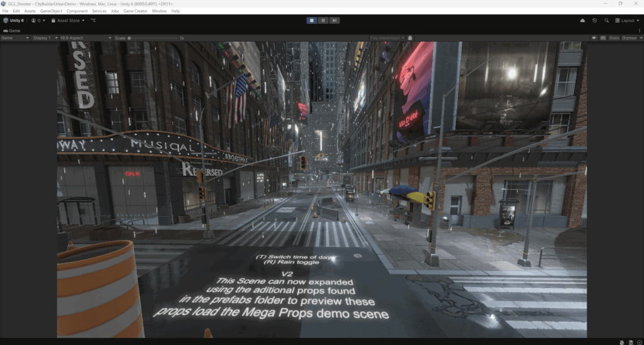Stop play mode with the Play button
644x345 pixels.
click(x=312, y=20)
